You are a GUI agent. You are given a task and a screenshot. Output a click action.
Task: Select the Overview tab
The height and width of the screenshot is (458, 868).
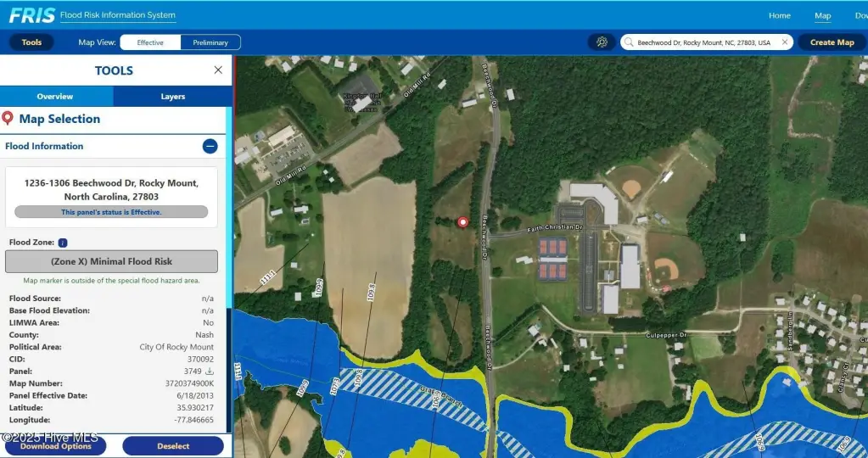tap(55, 97)
